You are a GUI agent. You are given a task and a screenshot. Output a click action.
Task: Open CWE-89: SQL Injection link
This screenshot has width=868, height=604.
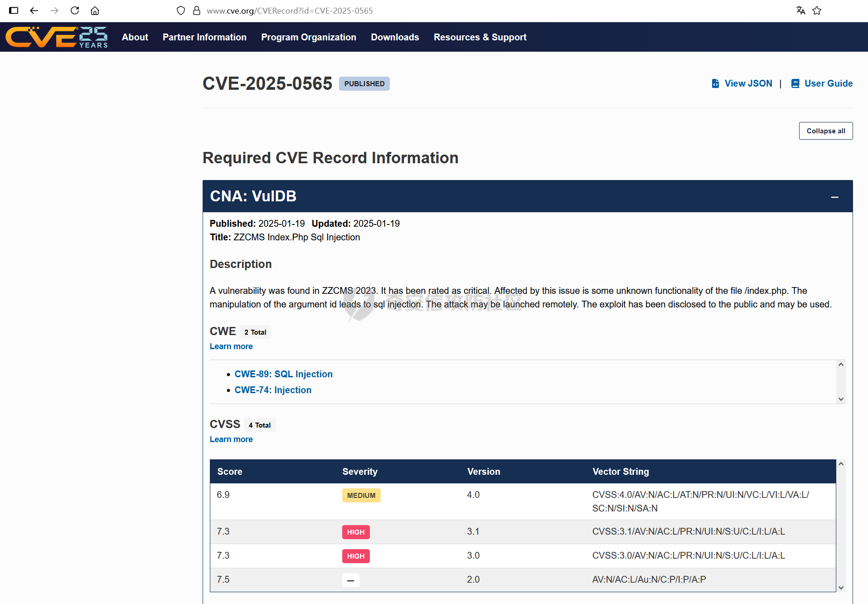[283, 374]
